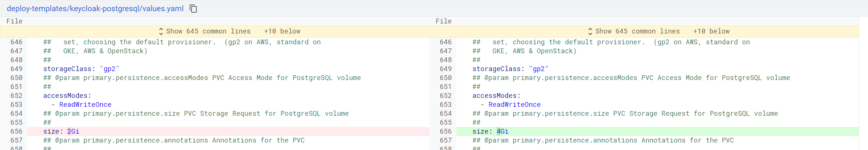
Task: Click left primary.persistence.annotations comment line
Action: point(174,140)
